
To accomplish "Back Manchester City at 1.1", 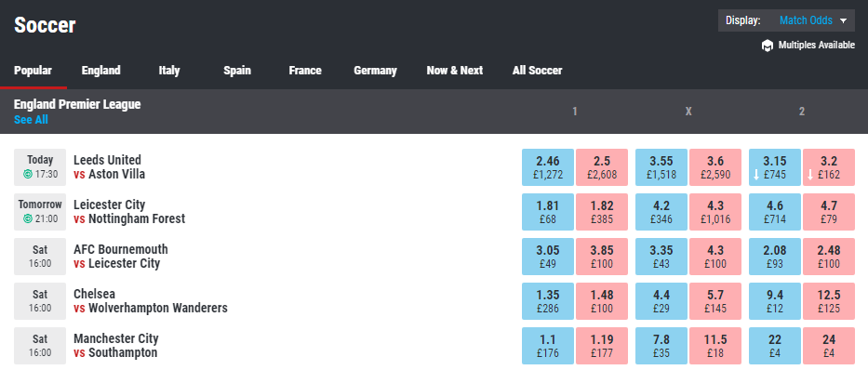I will coord(547,346).
